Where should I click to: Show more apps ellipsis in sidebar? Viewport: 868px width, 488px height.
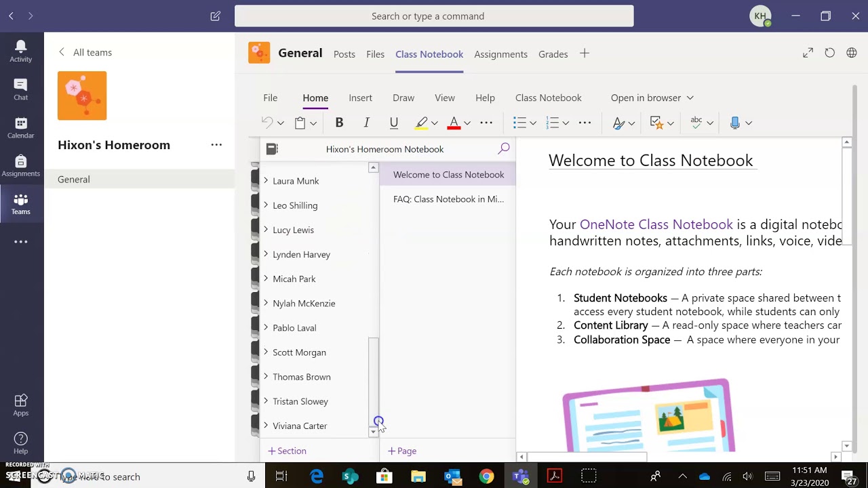(x=20, y=242)
